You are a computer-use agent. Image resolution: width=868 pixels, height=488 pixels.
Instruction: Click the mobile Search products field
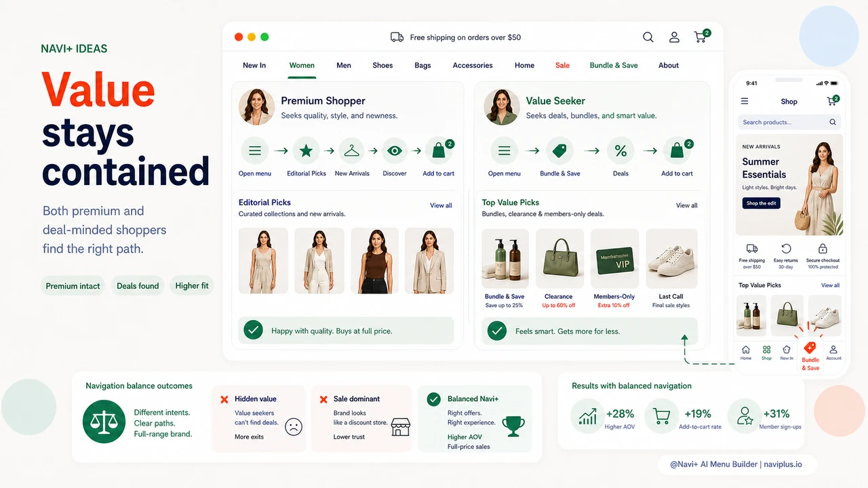tap(789, 122)
